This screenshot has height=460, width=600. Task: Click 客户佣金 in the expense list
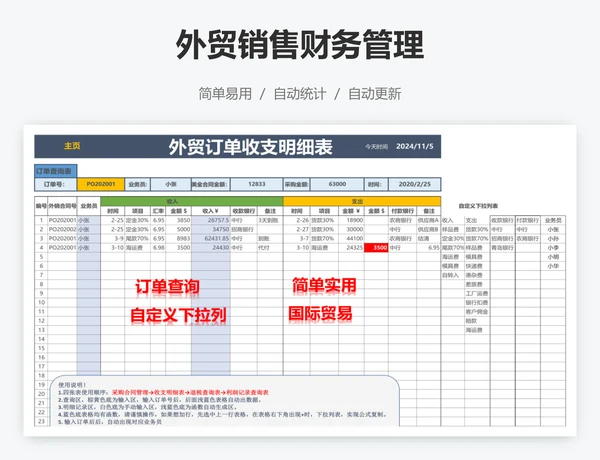pyautogui.click(x=476, y=312)
